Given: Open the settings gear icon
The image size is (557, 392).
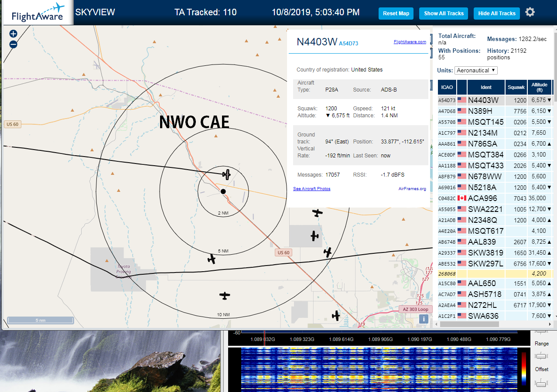Looking at the screenshot, I should pyautogui.click(x=530, y=12).
